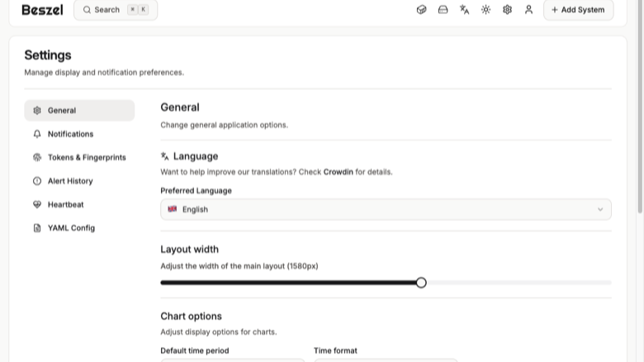Click the unfilled part of the layout width track
Viewport: 644px width, 362px height.
click(x=519, y=283)
